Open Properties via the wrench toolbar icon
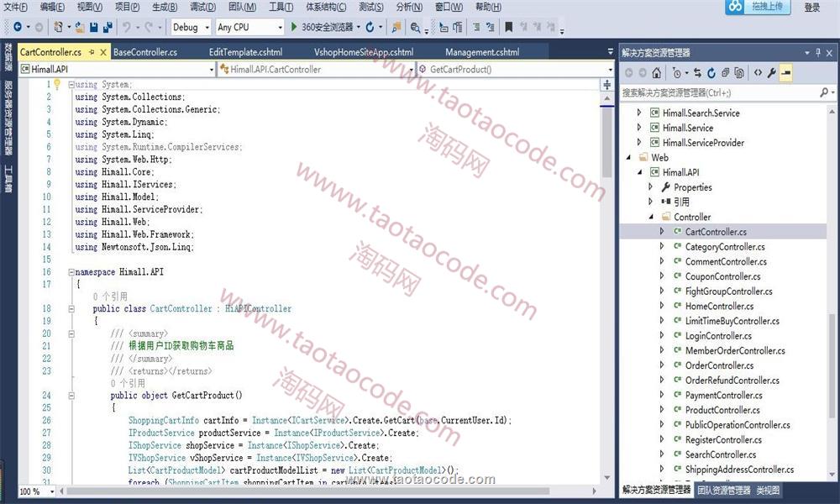Viewport: 840px width, 504px height. pos(771,73)
